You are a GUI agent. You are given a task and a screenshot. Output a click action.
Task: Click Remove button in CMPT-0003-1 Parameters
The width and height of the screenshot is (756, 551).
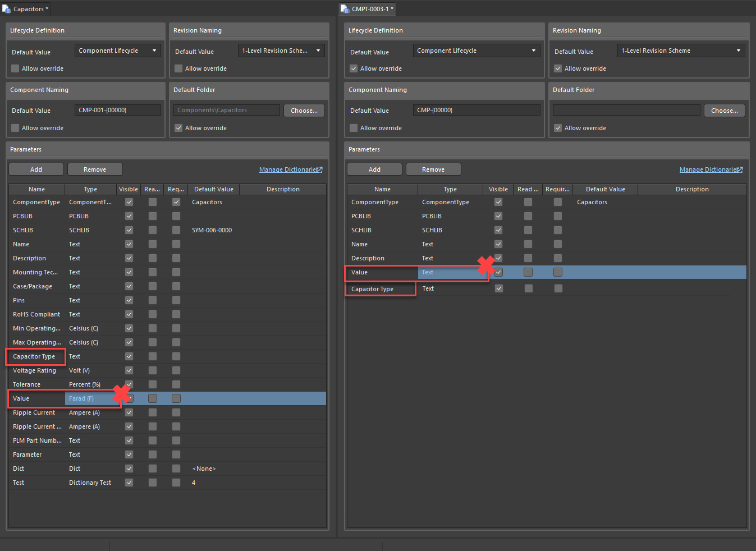433,169
